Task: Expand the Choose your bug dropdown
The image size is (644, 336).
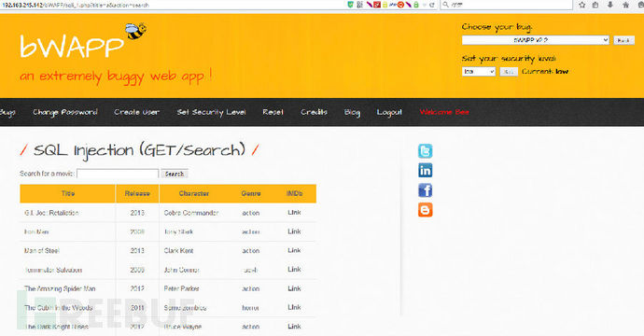Action: click(535, 40)
